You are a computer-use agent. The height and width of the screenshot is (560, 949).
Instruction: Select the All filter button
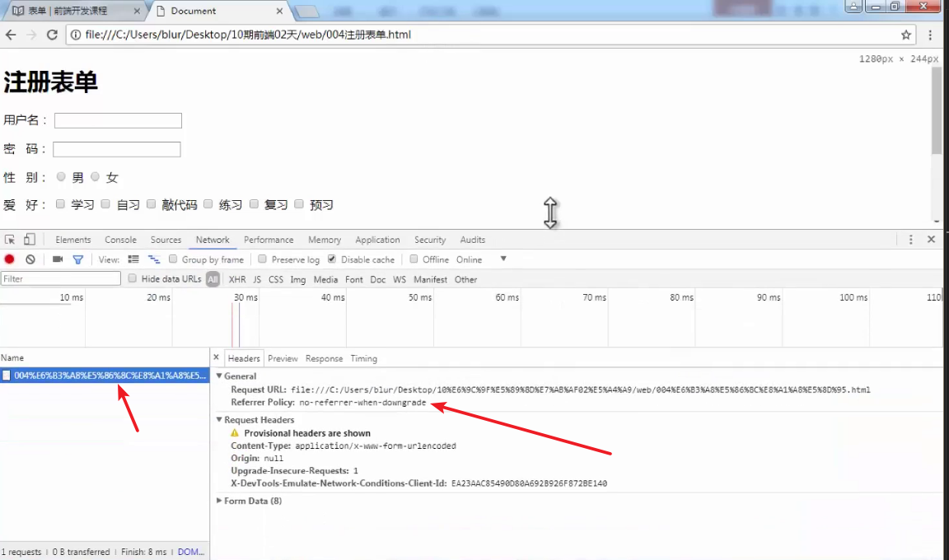pyautogui.click(x=213, y=279)
